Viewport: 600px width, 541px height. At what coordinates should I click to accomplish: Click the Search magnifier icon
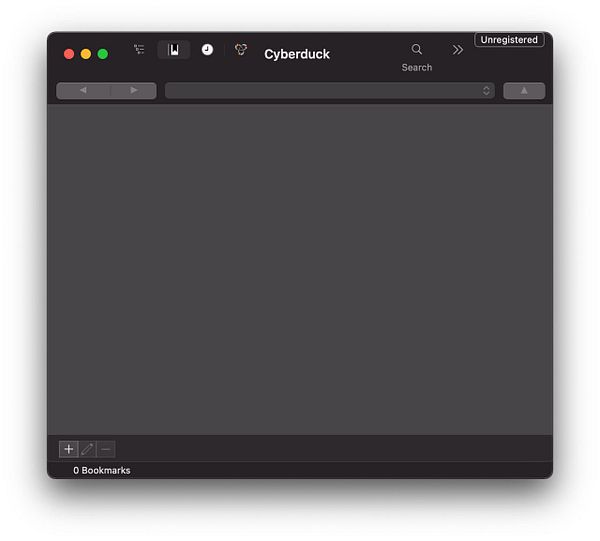click(417, 49)
